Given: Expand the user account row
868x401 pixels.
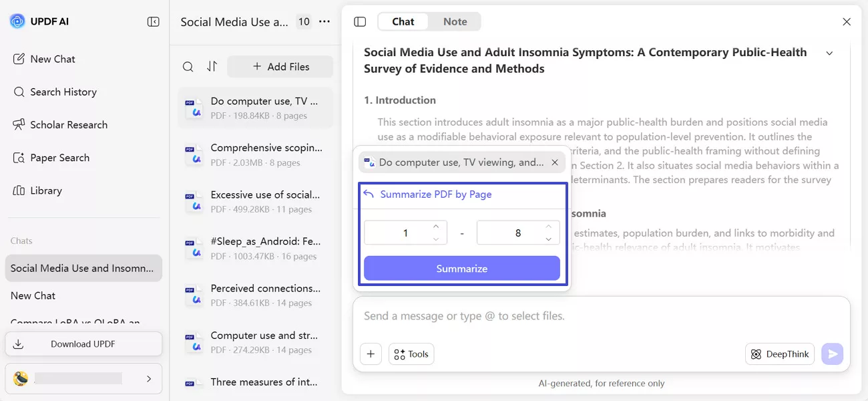Looking at the screenshot, I should pyautogui.click(x=149, y=379).
